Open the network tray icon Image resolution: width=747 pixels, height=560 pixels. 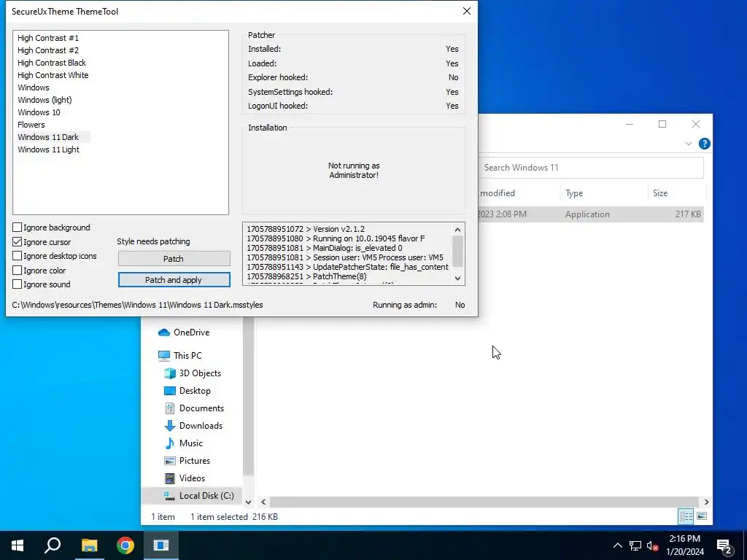(x=635, y=545)
